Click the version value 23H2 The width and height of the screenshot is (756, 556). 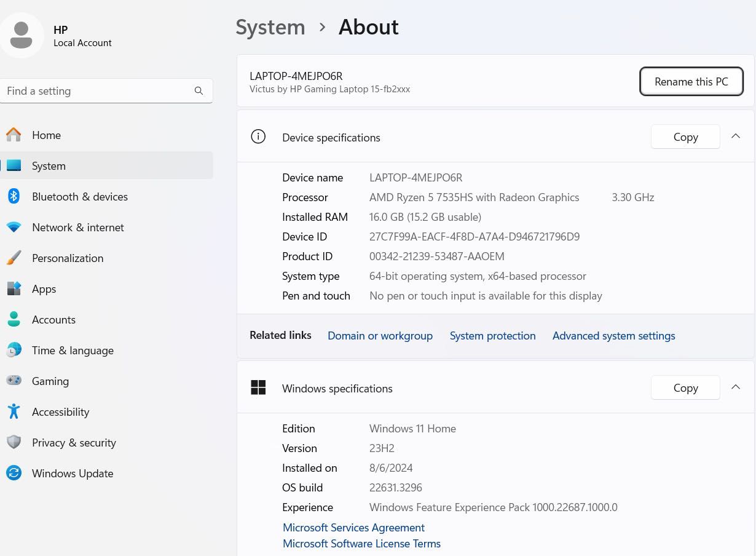coord(382,448)
